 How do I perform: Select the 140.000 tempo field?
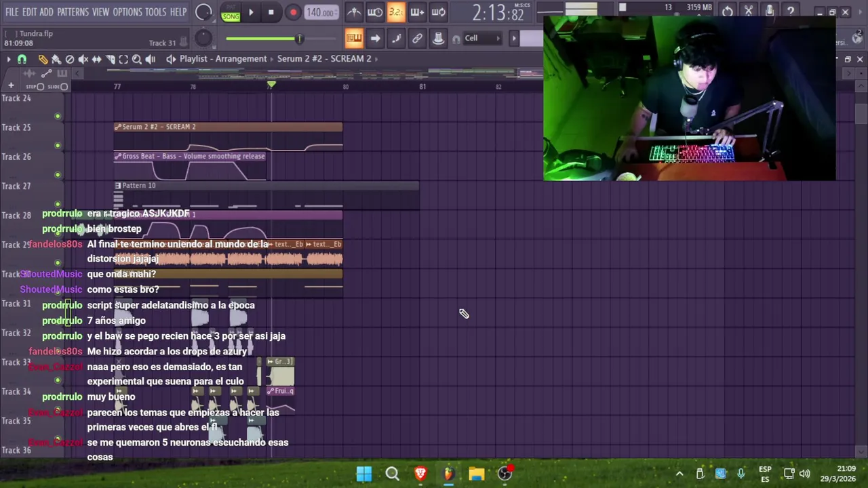[320, 12]
